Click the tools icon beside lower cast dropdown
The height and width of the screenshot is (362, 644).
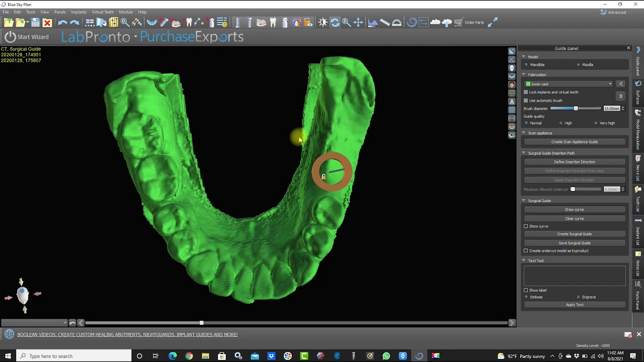pyautogui.click(x=620, y=84)
